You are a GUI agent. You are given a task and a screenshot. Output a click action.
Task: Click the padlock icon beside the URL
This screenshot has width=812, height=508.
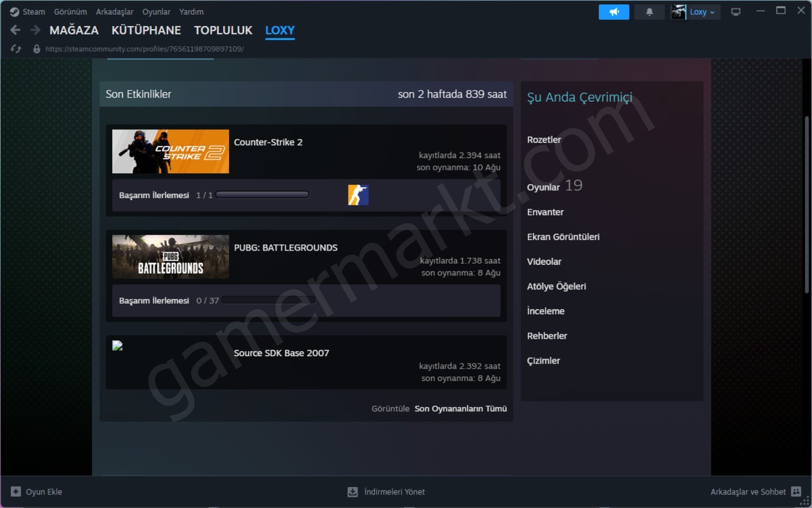(37, 49)
